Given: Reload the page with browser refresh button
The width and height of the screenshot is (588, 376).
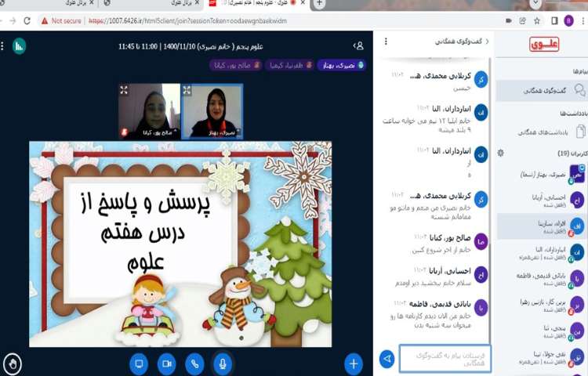Looking at the screenshot, I should tap(27, 20).
